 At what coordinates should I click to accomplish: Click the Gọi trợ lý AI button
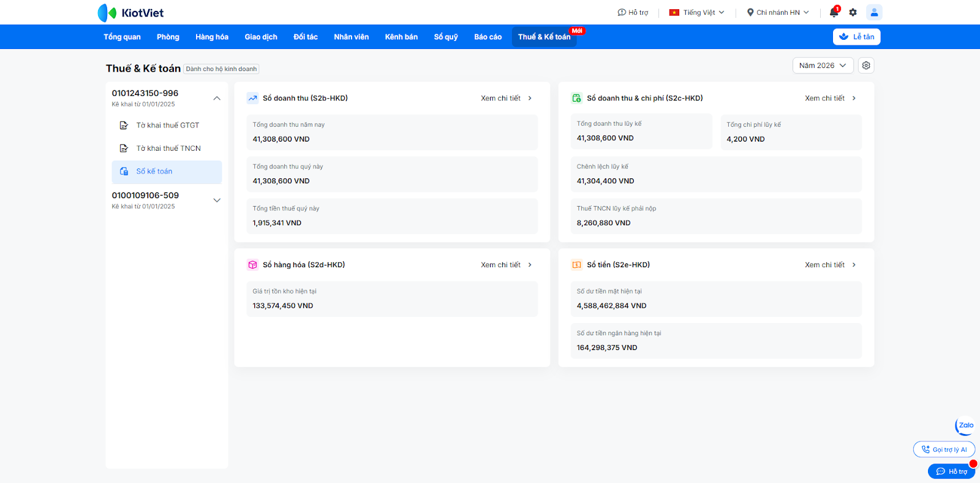click(944, 450)
